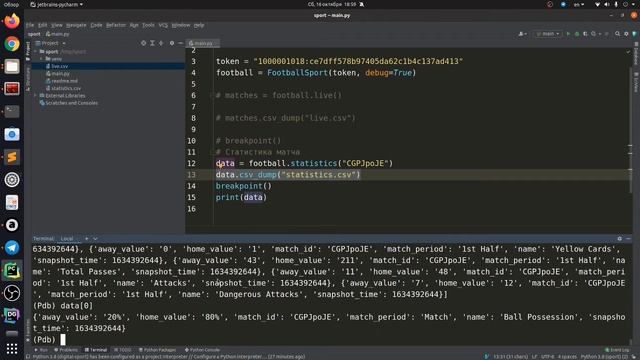This screenshot has width=640, height=360.
Task: Open TODO tool window
Action: click(123, 350)
